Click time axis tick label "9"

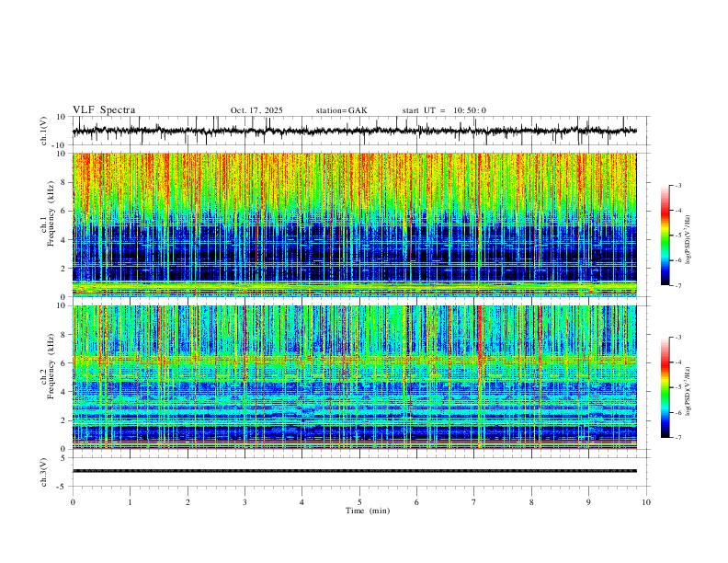click(x=588, y=502)
